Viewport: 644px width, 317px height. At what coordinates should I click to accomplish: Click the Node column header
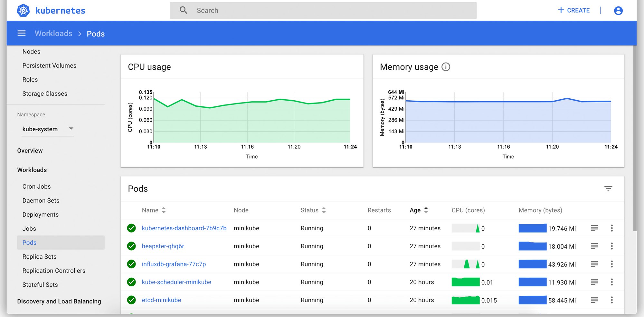pos(241,210)
